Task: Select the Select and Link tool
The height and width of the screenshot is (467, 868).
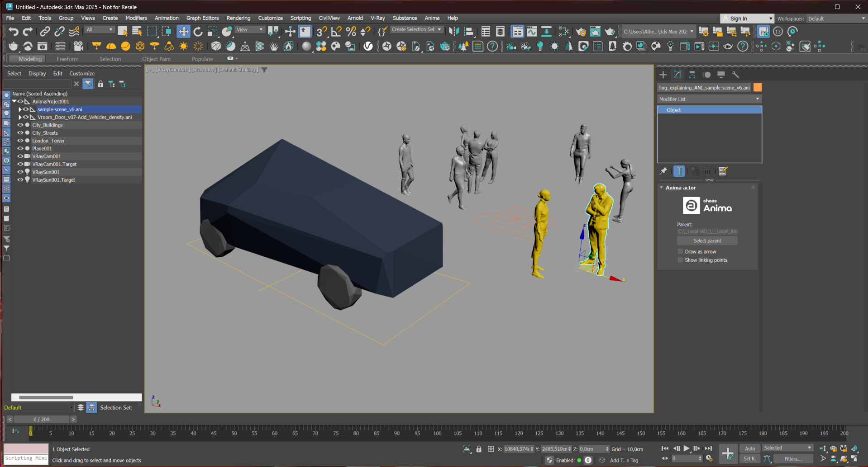Action: point(45,31)
